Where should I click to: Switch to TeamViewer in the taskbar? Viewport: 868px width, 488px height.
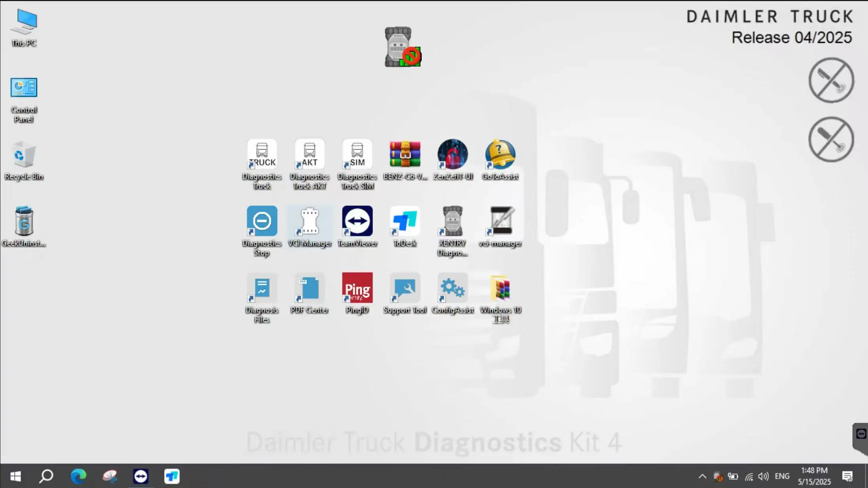[141, 476]
